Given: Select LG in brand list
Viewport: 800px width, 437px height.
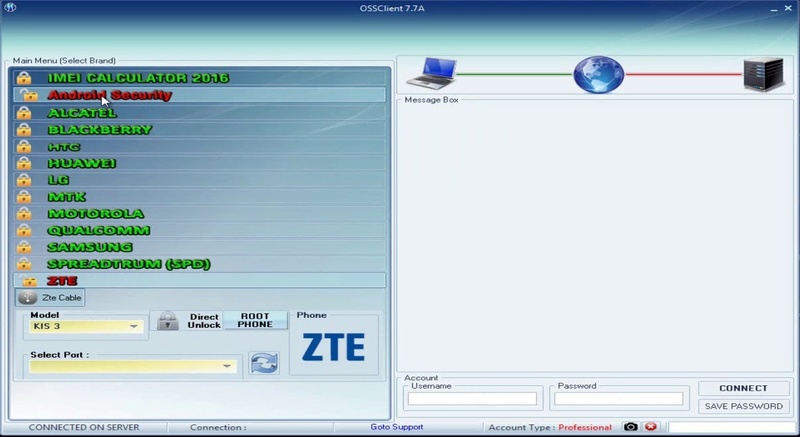Looking at the screenshot, I should point(199,180).
